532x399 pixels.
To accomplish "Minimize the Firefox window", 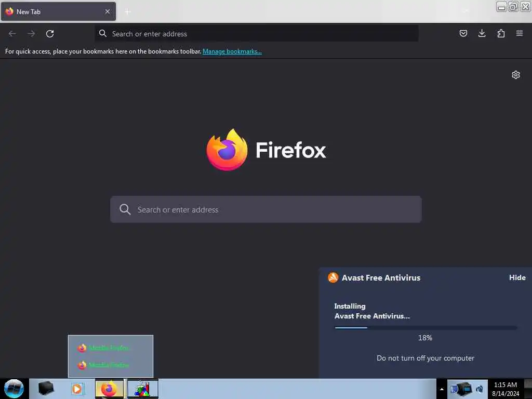I will click(x=501, y=6).
